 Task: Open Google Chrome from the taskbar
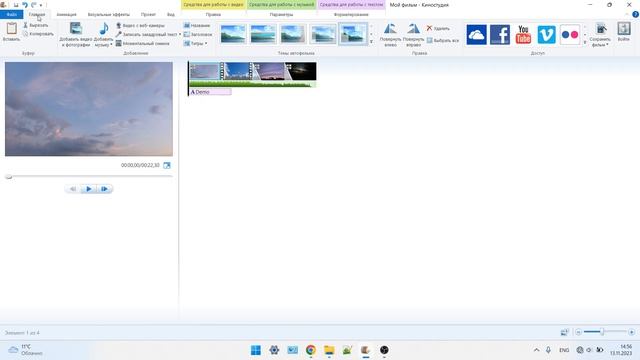(x=311, y=350)
